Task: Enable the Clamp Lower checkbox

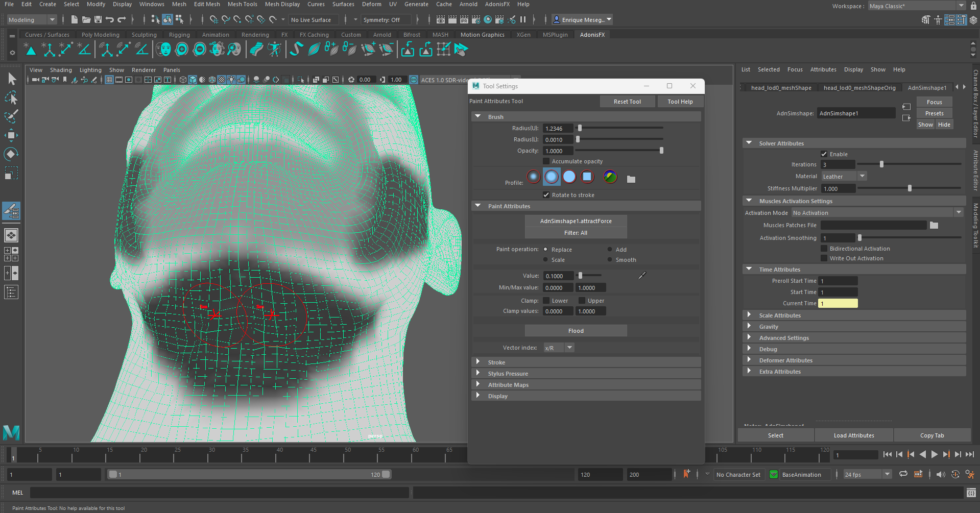Action: 546,301
